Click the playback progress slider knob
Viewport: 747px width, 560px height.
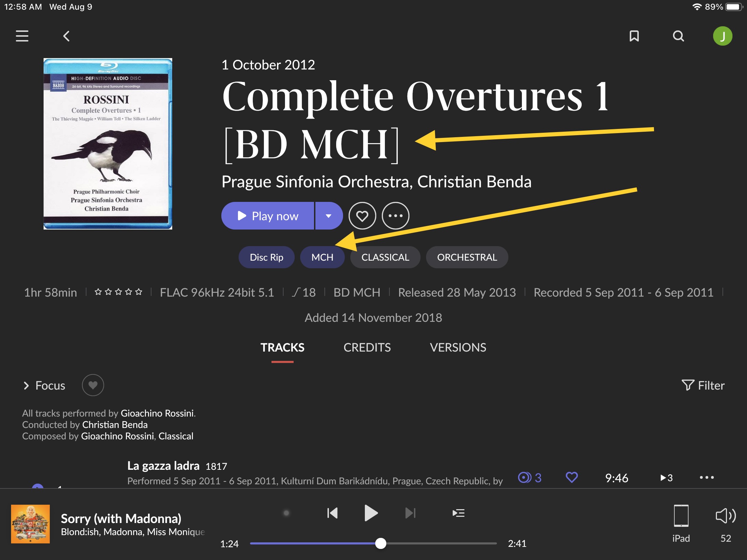click(x=380, y=543)
